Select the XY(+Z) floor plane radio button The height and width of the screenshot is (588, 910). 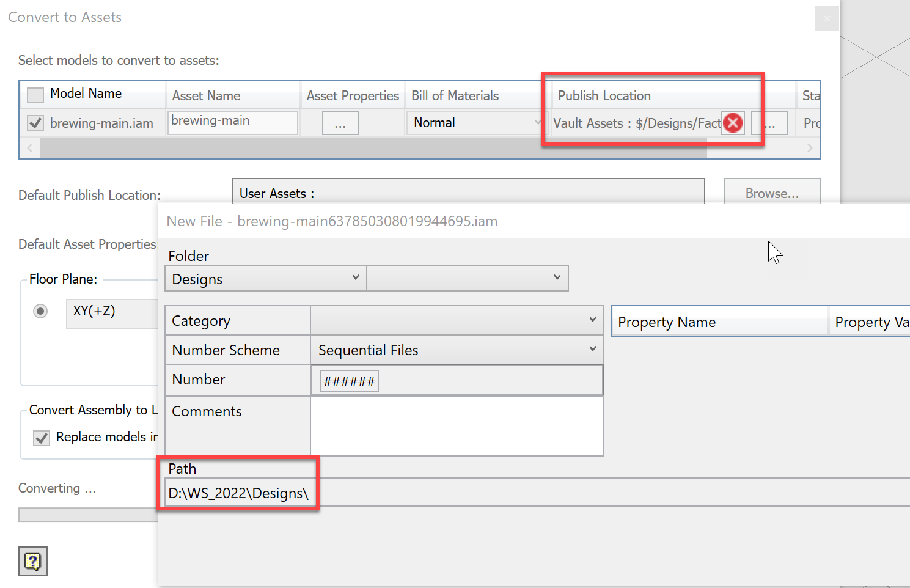[x=40, y=311]
